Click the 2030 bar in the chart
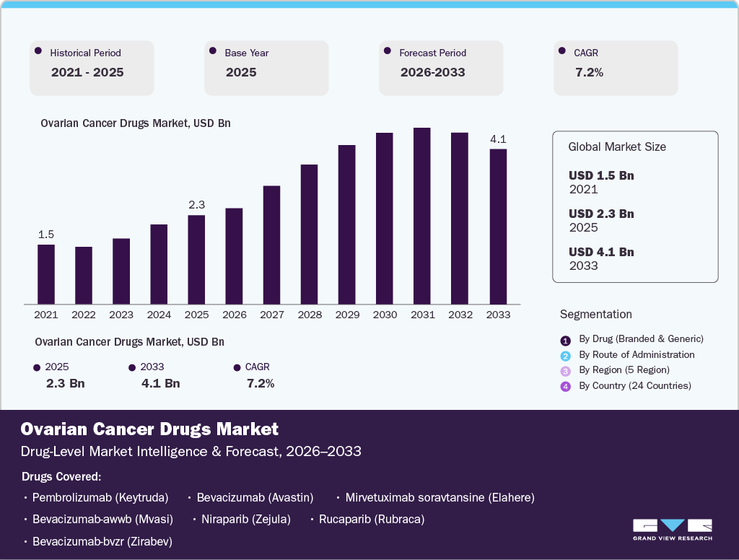 click(x=385, y=218)
